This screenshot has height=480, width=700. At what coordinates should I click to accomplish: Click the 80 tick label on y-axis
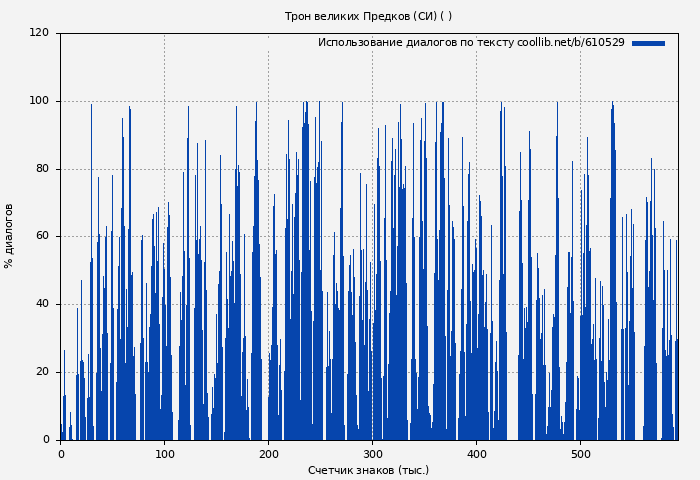click(42, 169)
